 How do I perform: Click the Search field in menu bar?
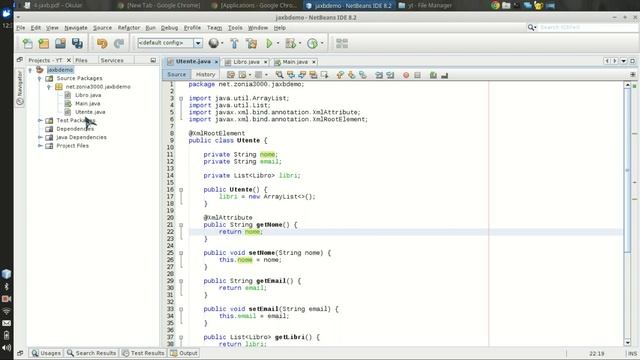tap(587, 27)
